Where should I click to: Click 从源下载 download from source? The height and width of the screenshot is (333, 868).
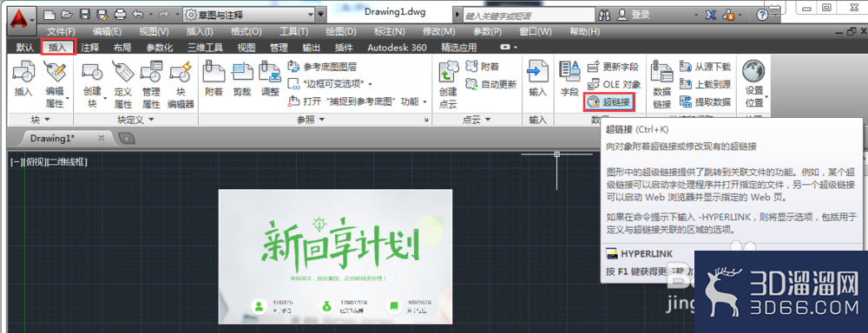pos(705,67)
